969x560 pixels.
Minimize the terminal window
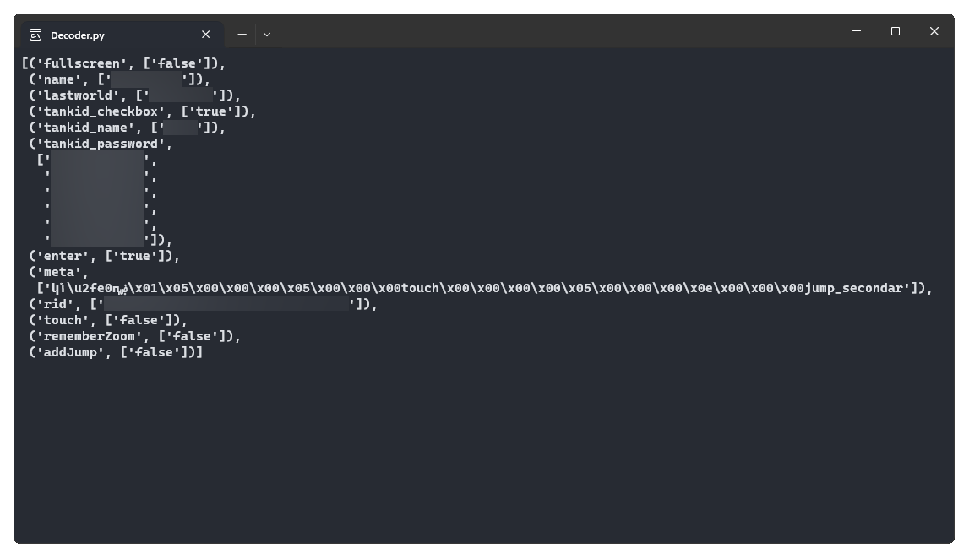click(x=857, y=31)
